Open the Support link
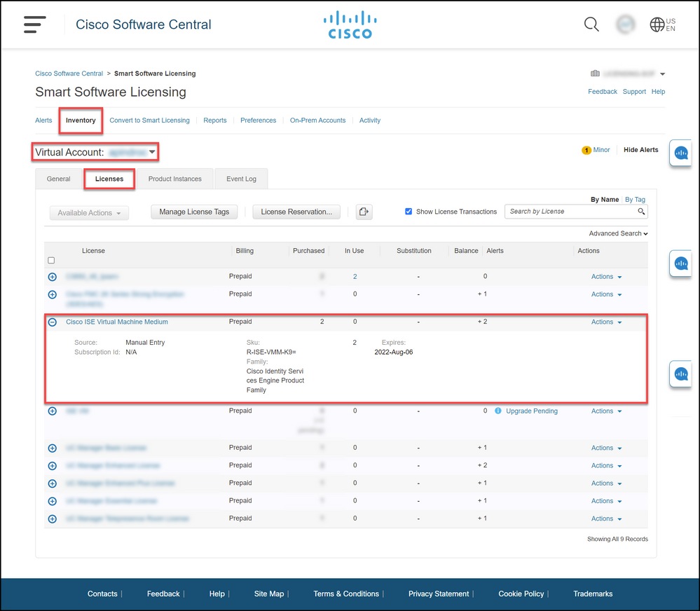 coord(634,92)
